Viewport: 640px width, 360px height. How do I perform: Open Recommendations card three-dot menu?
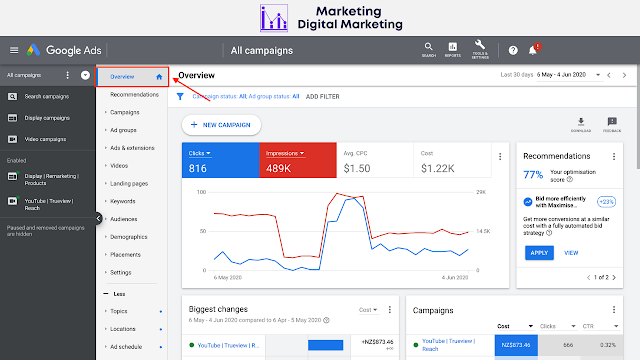[614, 156]
